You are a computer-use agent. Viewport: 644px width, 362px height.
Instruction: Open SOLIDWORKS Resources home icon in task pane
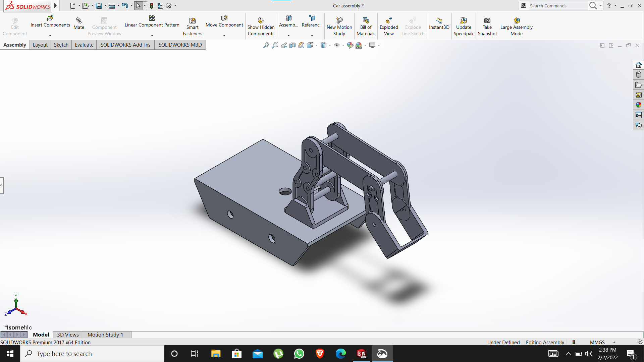[x=638, y=65]
